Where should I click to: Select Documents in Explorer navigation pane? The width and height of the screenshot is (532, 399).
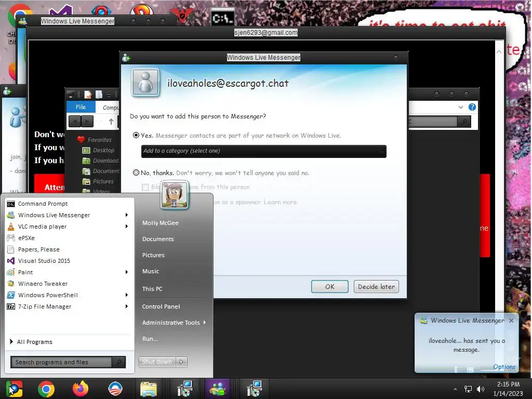106,171
